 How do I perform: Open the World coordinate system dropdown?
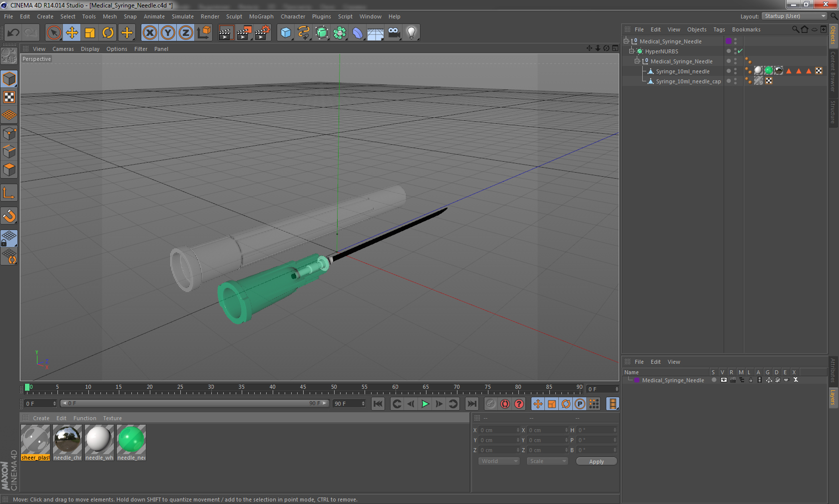tap(498, 461)
